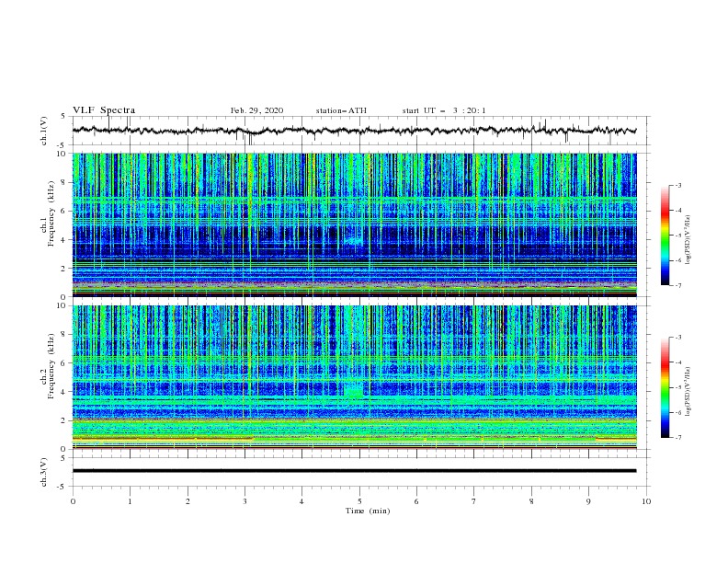Click the ch.1(V) axis label
The height and width of the screenshot is (563, 728).
click(44, 131)
